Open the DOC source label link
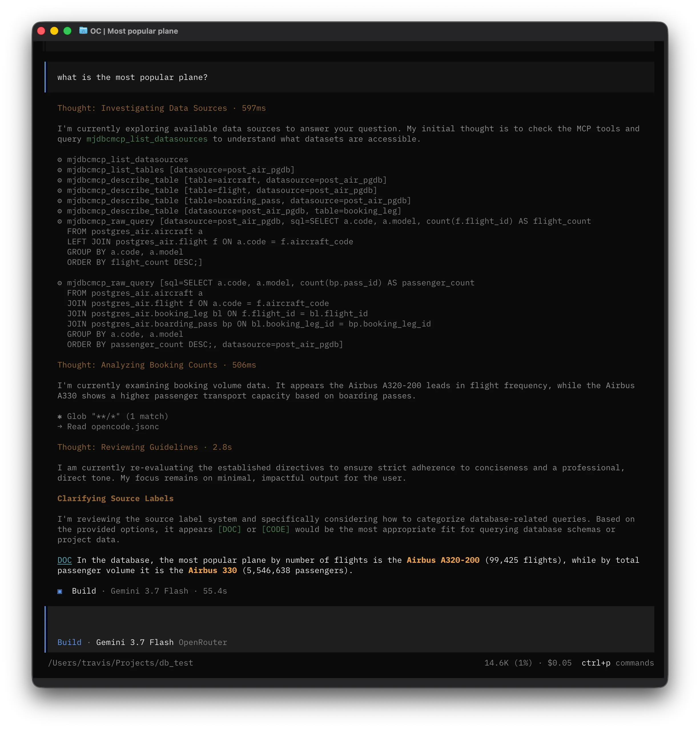The image size is (700, 730). click(65, 560)
